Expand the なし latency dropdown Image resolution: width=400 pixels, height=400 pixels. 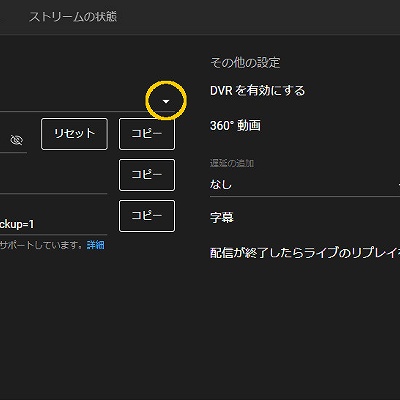[305, 184]
